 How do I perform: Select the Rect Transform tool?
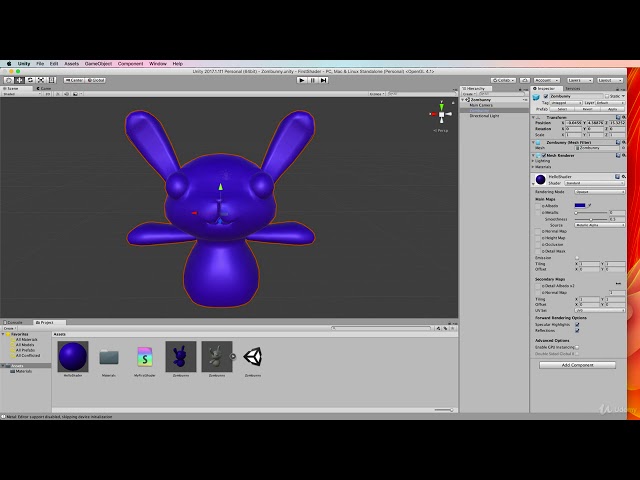point(51,80)
